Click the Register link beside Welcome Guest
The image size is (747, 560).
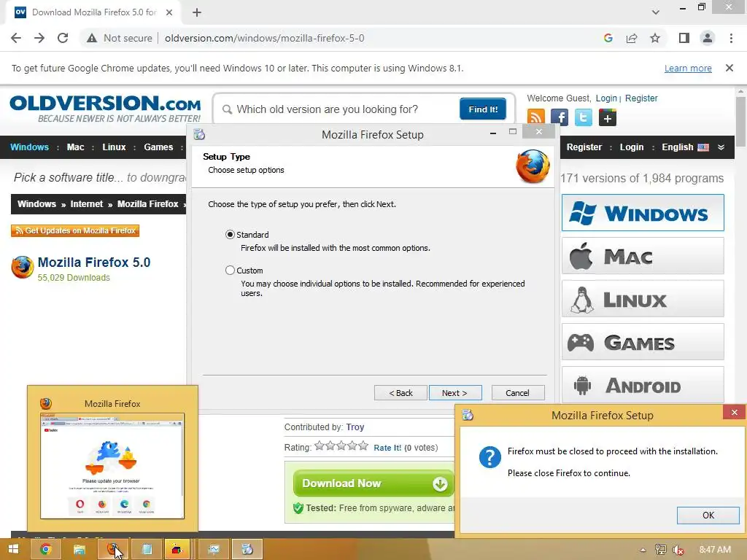tap(641, 98)
